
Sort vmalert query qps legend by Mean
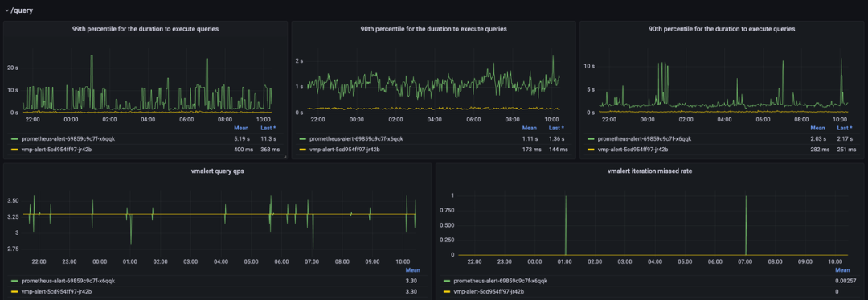pos(413,271)
